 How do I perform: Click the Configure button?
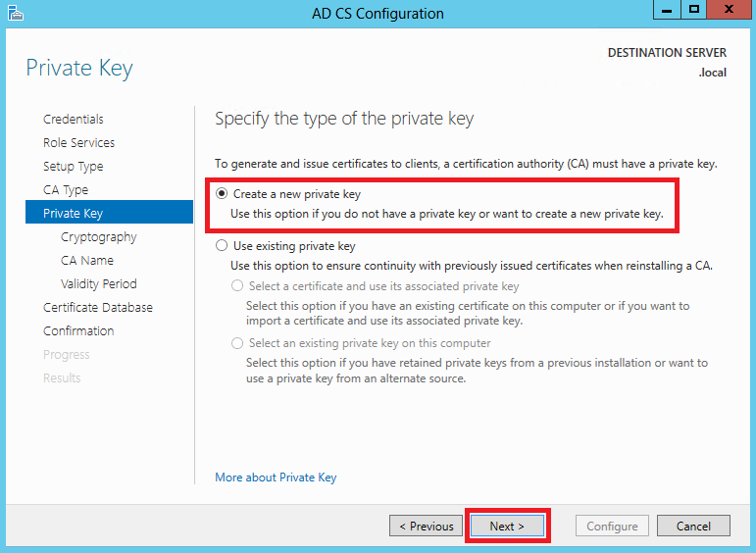pos(612,526)
